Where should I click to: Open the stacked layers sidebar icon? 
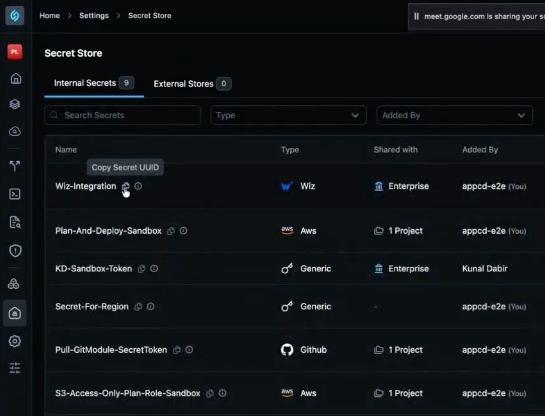(x=15, y=104)
